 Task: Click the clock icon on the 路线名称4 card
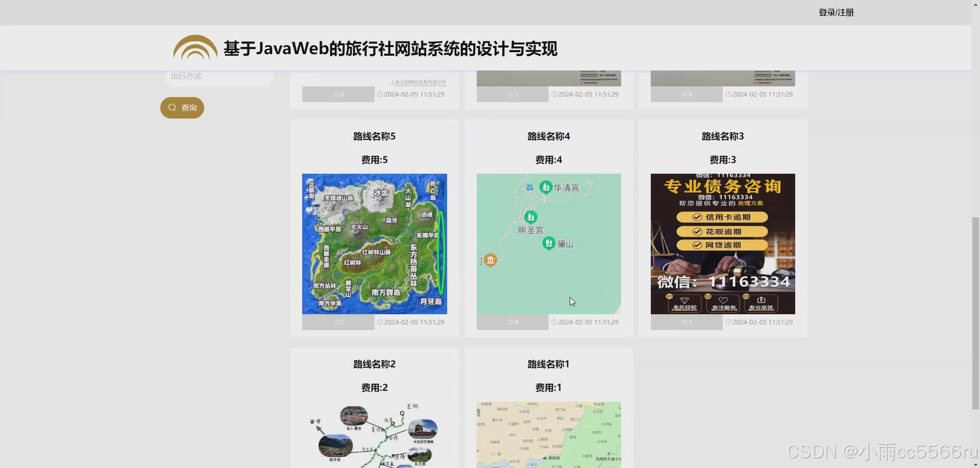tap(554, 322)
